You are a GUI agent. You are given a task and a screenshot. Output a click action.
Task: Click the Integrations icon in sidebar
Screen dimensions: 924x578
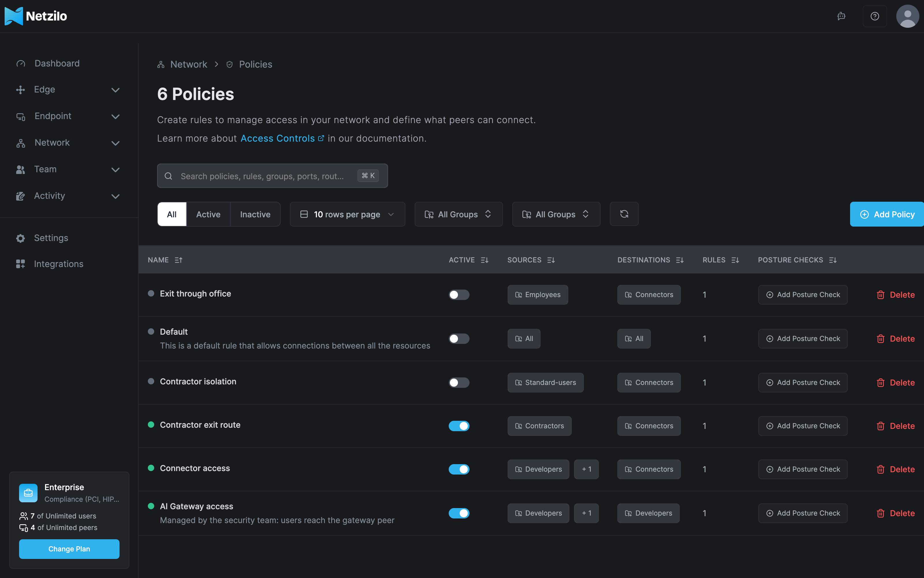21,264
